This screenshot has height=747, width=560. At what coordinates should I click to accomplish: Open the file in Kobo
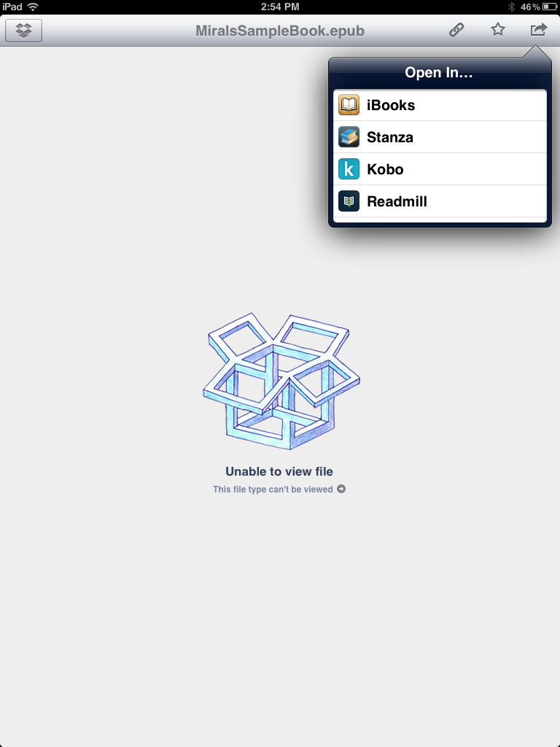440,169
